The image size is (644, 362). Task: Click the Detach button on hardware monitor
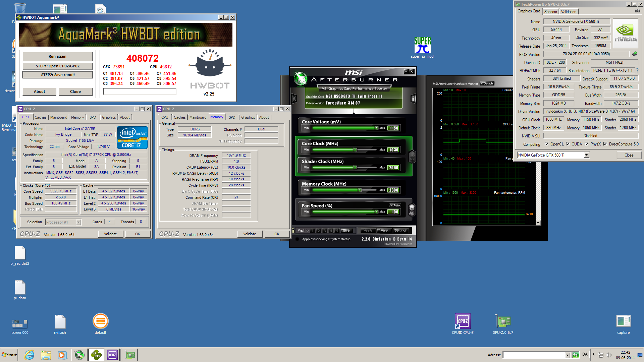(487, 83)
